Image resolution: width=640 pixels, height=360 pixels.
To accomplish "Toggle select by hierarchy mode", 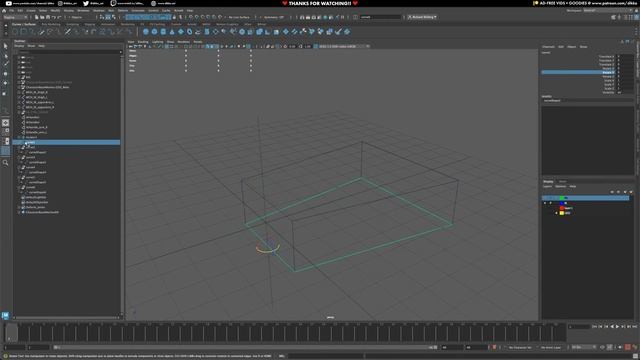I will [102, 17].
